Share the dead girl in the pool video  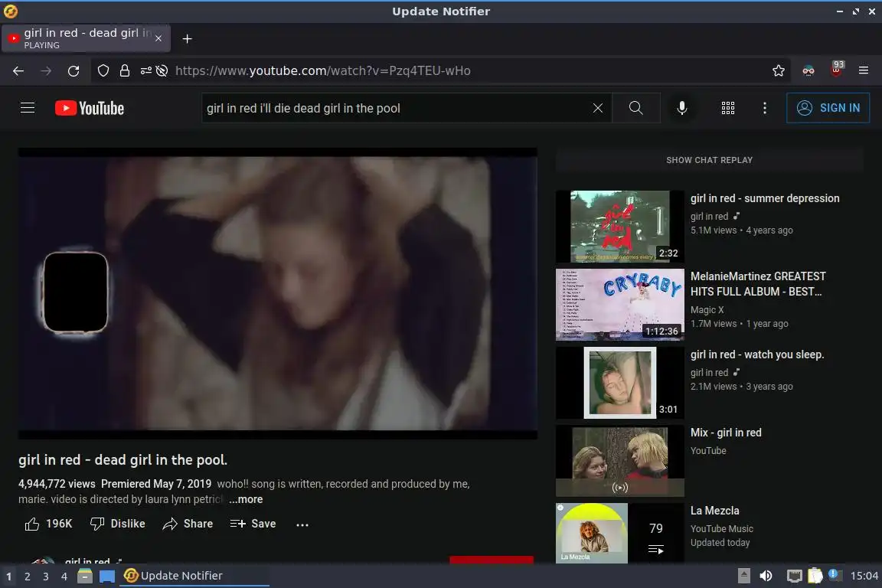click(x=188, y=524)
